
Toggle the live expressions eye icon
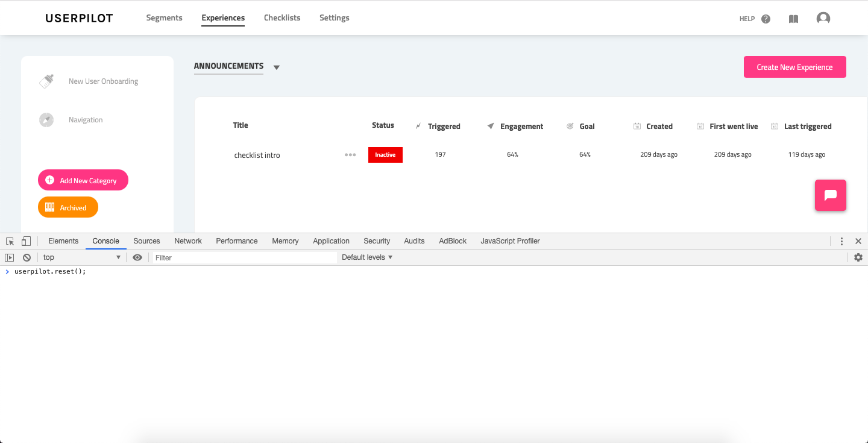[137, 257]
